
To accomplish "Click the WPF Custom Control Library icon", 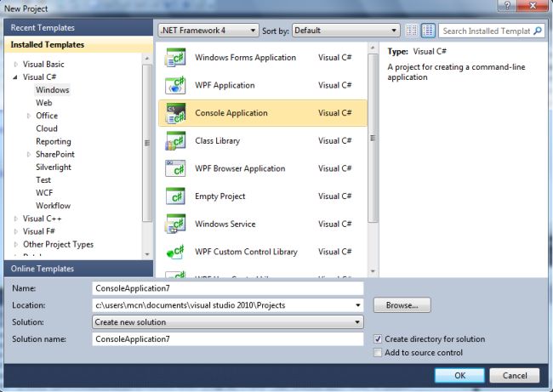I will click(175, 252).
